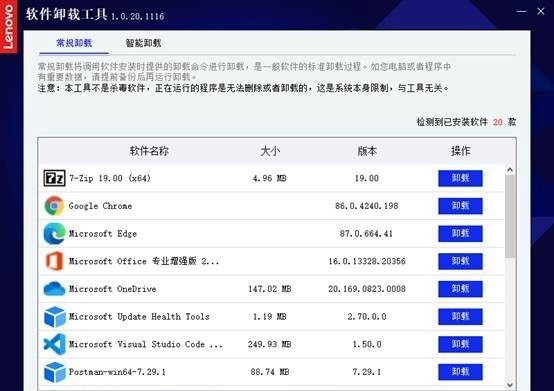This screenshot has height=391, width=554.
Task: Select the Microsoft OneDrive cloud icon
Action: pyautogui.click(x=54, y=289)
